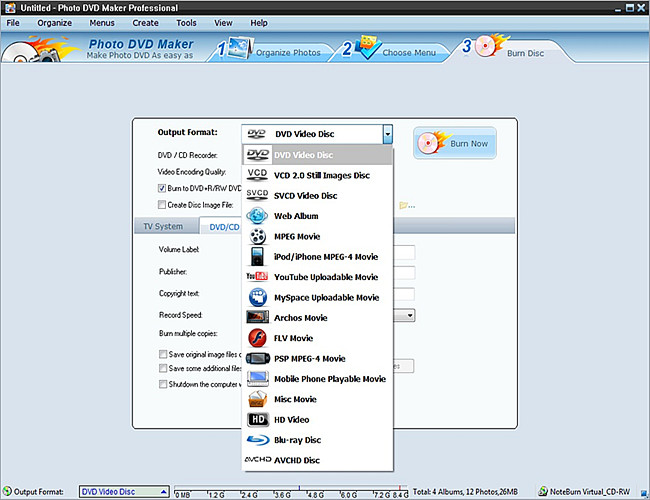Image resolution: width=650 pixels, height=500 pixels.
Task: Click the Burn Disc flaming disc step icon
Action: coord(490,45)
